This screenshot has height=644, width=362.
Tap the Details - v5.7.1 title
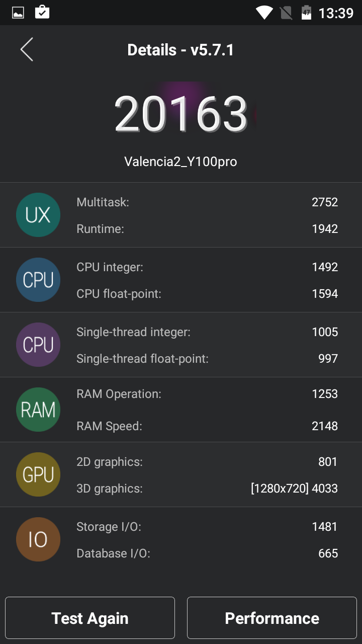tap(181, 50)
